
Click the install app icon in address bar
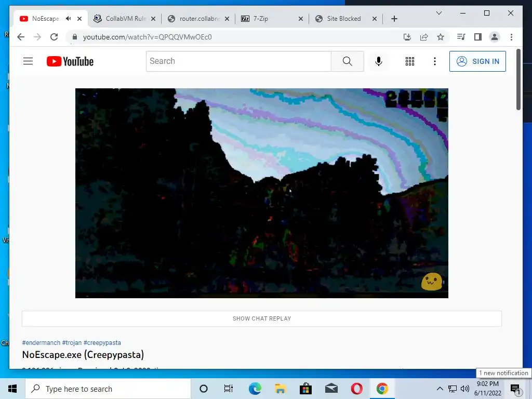(407, 37)
